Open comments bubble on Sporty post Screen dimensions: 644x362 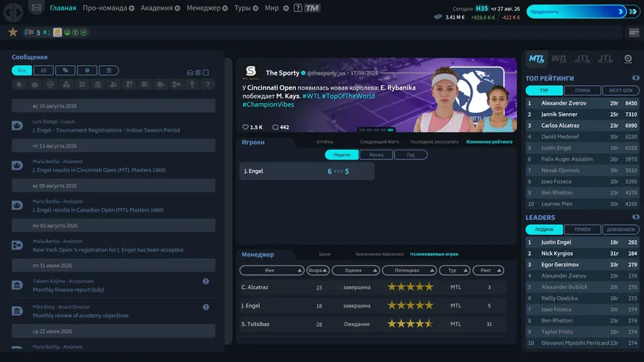click(275, 127)
